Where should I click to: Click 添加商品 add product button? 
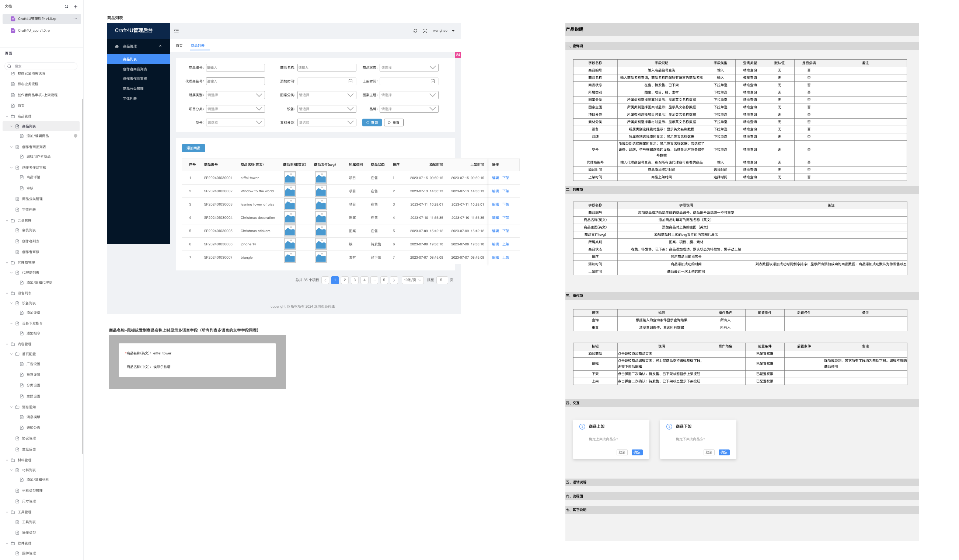pyautogui.click(x=194, y=148)
